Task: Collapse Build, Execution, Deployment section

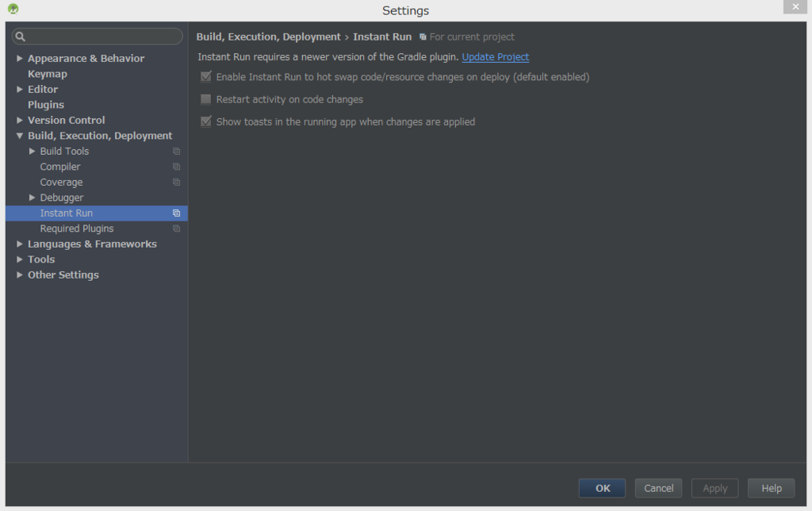Action: point(20,136)
